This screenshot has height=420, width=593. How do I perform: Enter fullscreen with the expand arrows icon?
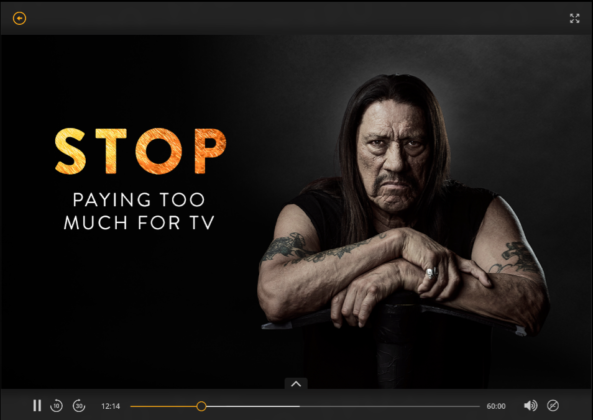coord(574,18)
